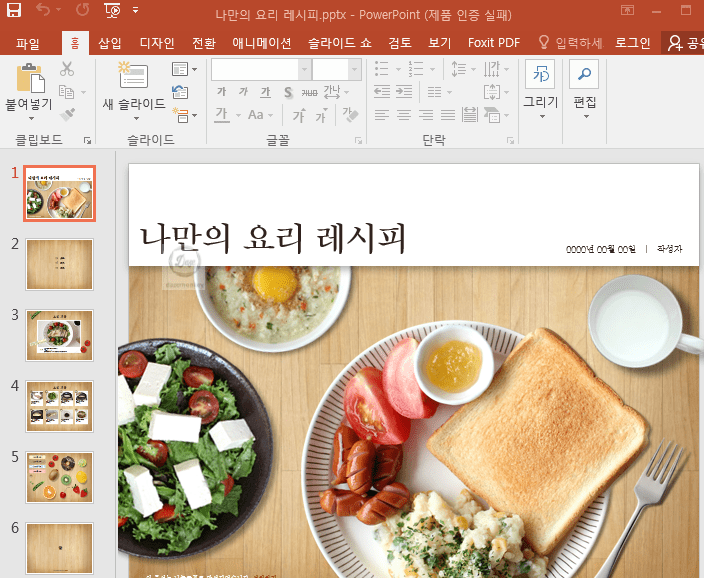Select slide 3 thumbnail

click(x=59, y=335)
